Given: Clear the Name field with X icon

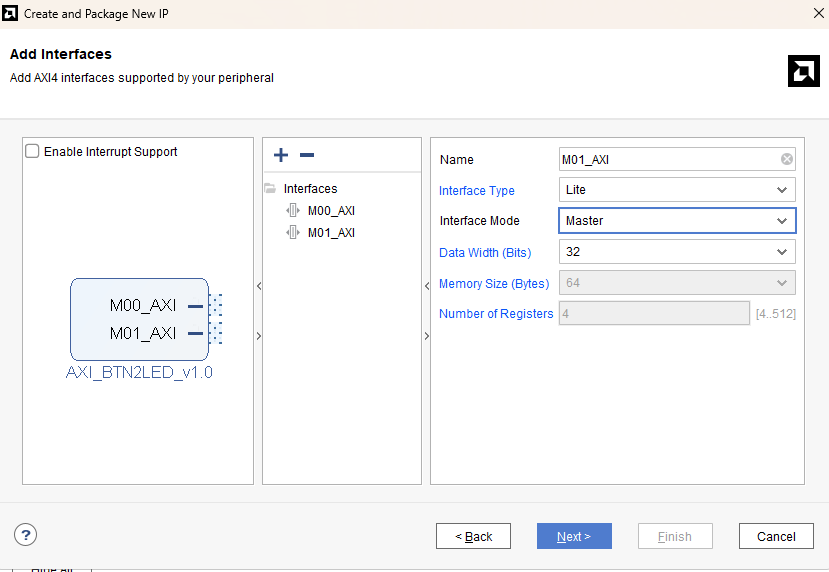Looking at the screenshot, I should pos(787,159).
